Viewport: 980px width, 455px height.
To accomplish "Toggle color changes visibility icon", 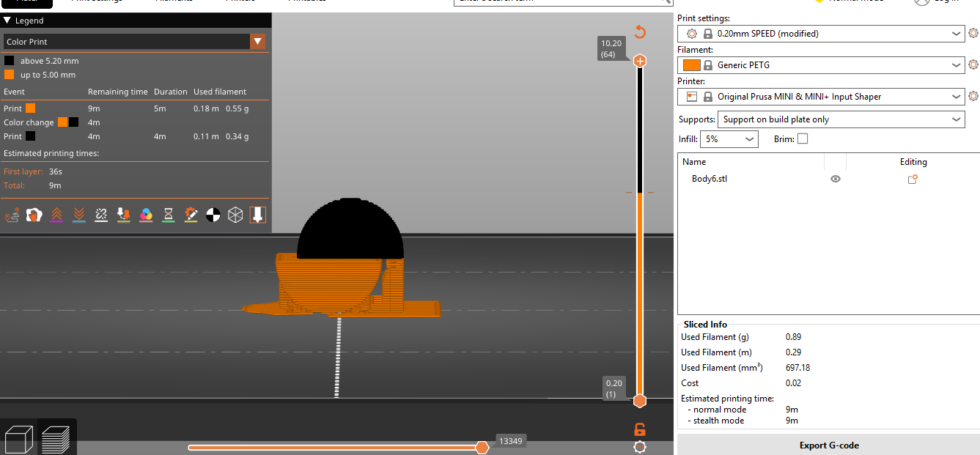I will pos(146,215).
